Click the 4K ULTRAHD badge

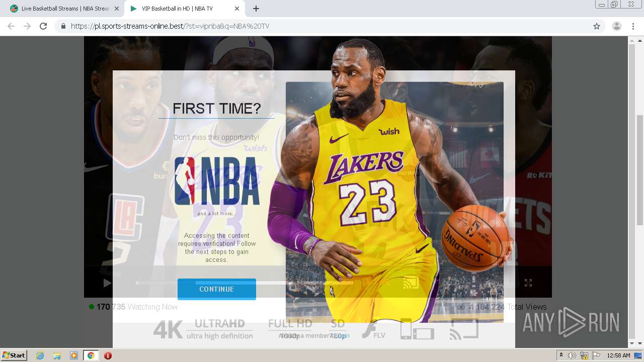[x=203, y=329]
